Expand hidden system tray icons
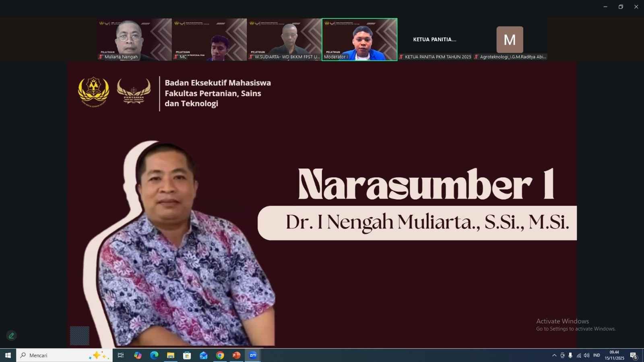644x362 pixels. 554,355
